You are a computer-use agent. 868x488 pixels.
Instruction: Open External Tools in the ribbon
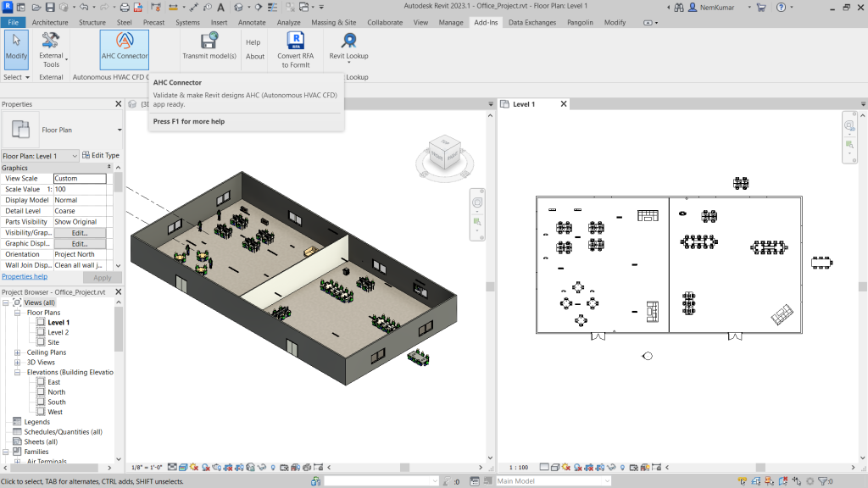51,50
